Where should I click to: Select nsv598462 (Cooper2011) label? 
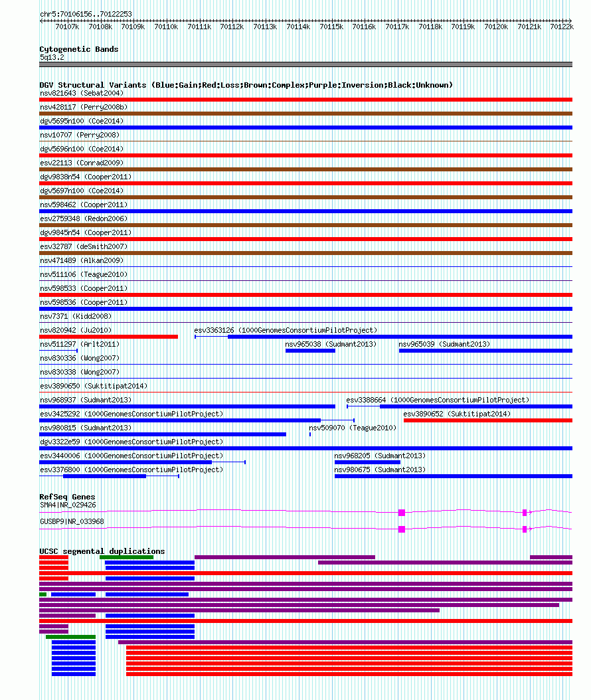[x=84, y=205]
